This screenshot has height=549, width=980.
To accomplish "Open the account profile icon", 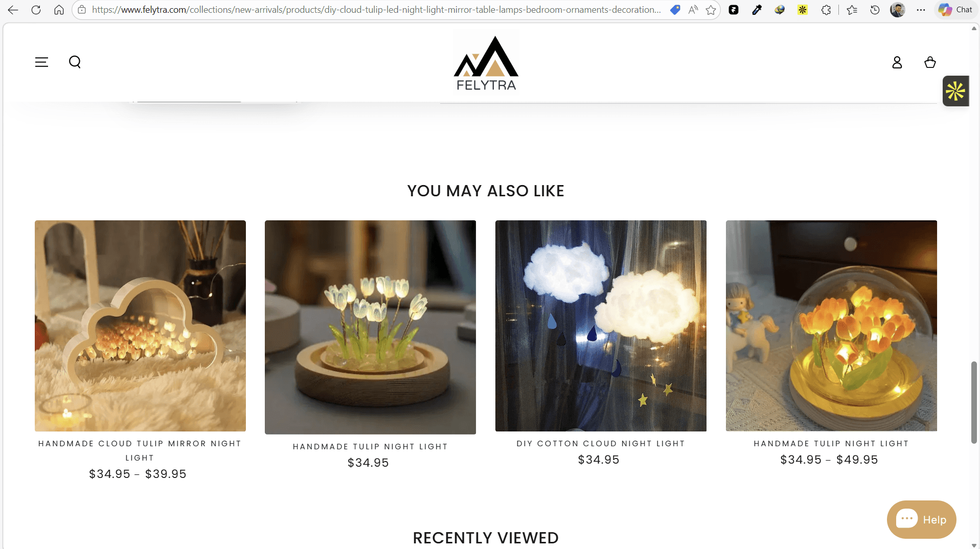I will pyautogui.click(x=897, y=62).
